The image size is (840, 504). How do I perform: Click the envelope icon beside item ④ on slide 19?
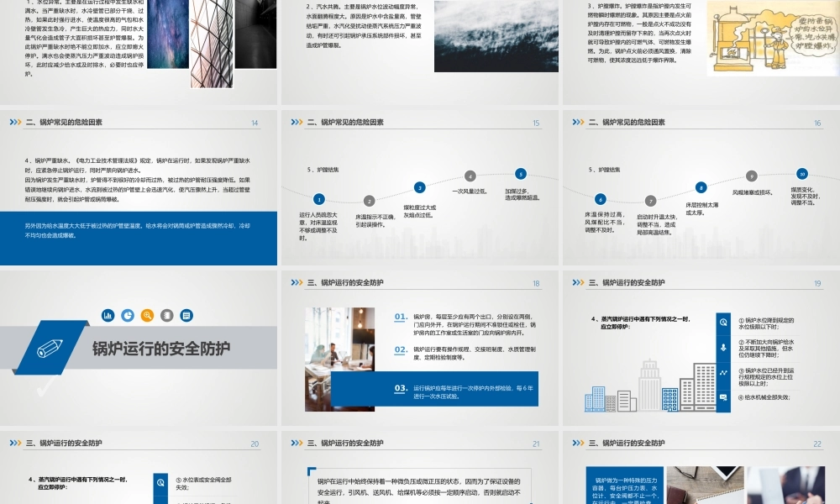(724, 396)
